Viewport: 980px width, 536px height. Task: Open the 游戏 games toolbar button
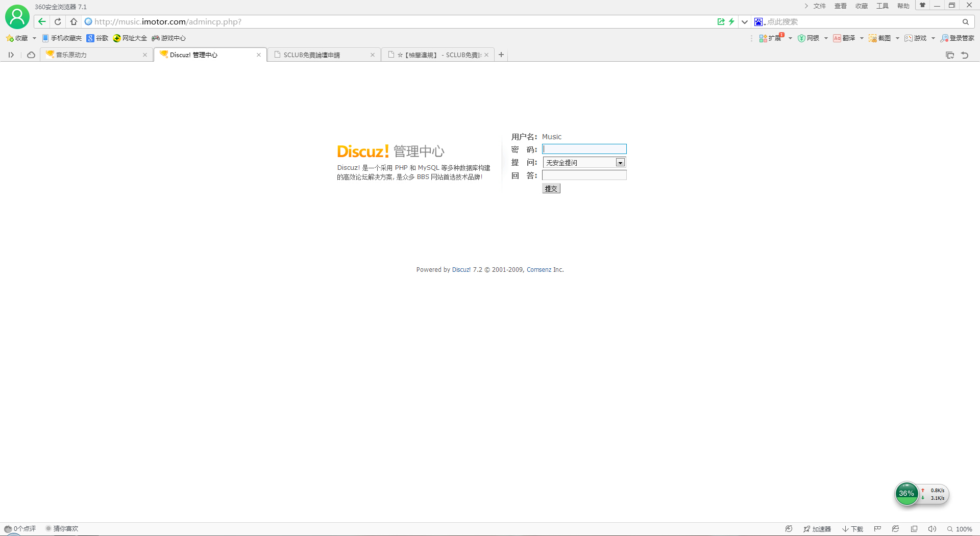(x=916, y=38)
